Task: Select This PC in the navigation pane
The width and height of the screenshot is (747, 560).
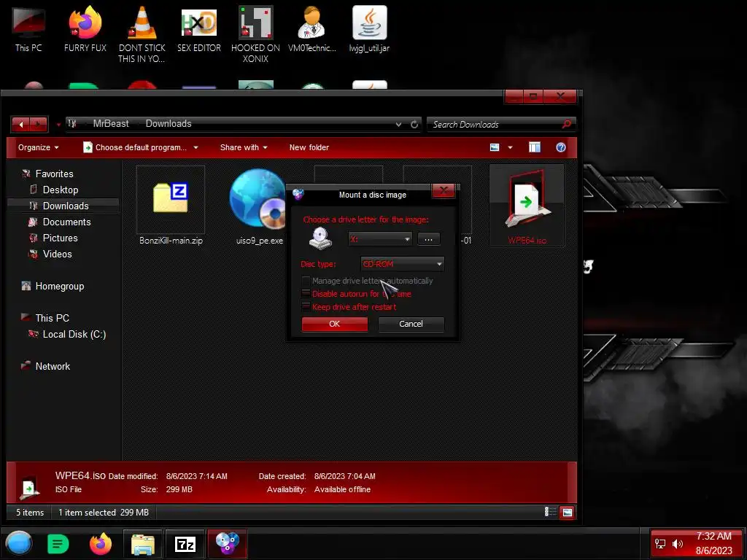Action: click(52, 318)
